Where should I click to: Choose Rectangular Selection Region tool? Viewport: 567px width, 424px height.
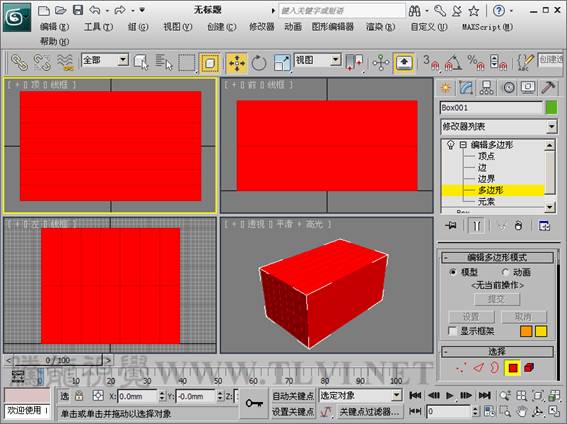point(187,63)
